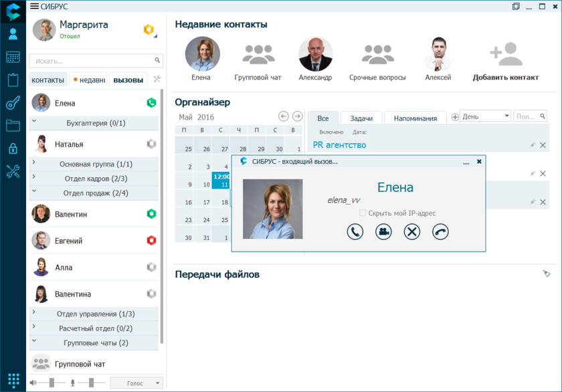Image resolution: width=562 pixels, height=392 pixels.
Task: Switch to the 'контакты' tab
Action: coord(48,80)
